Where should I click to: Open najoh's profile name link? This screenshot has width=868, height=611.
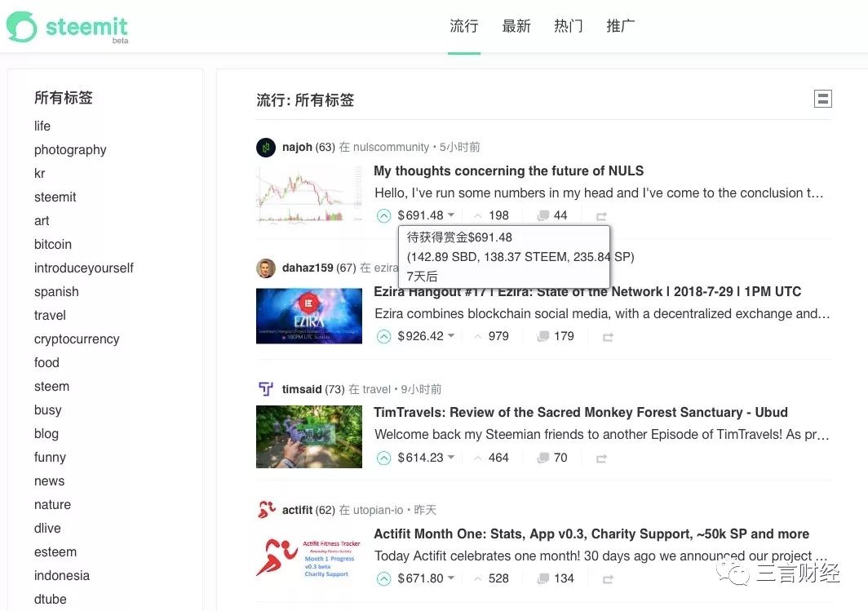tap(297, 147)
